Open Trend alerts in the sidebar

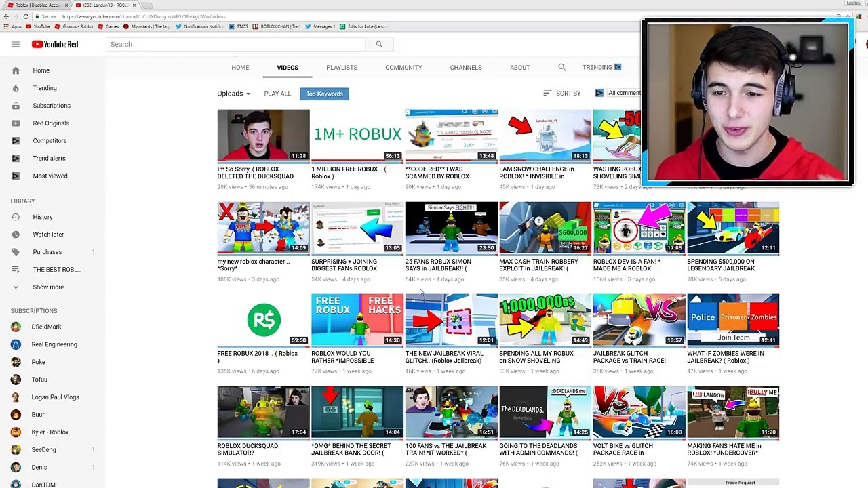coord(49,159)
